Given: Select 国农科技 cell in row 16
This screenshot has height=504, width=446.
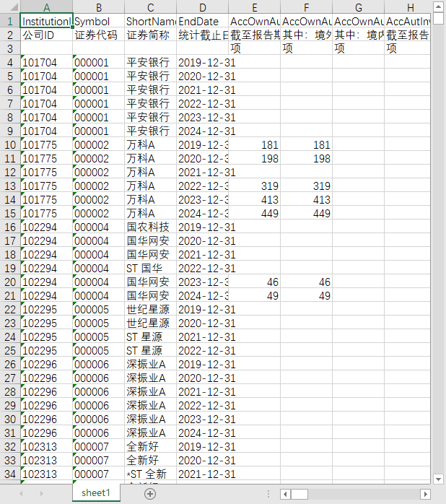Looking at the screenshot, I should click(151, 227).
